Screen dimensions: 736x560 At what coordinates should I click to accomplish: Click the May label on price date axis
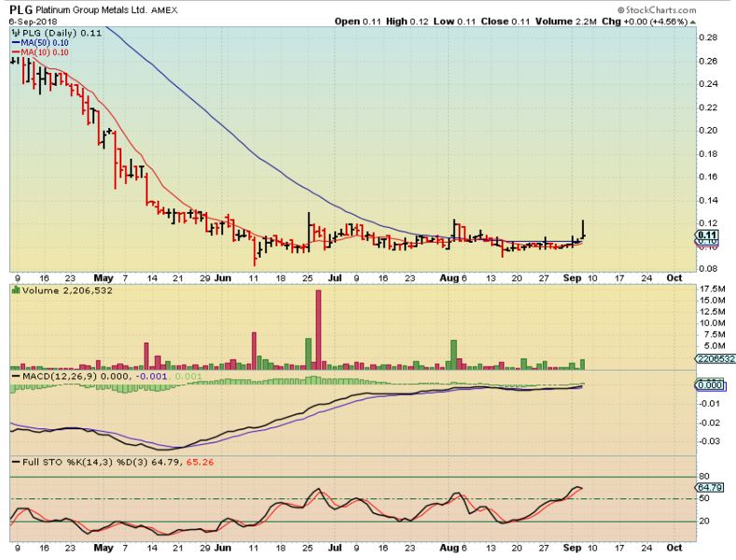pyautogui.click(x=104, y=277)
